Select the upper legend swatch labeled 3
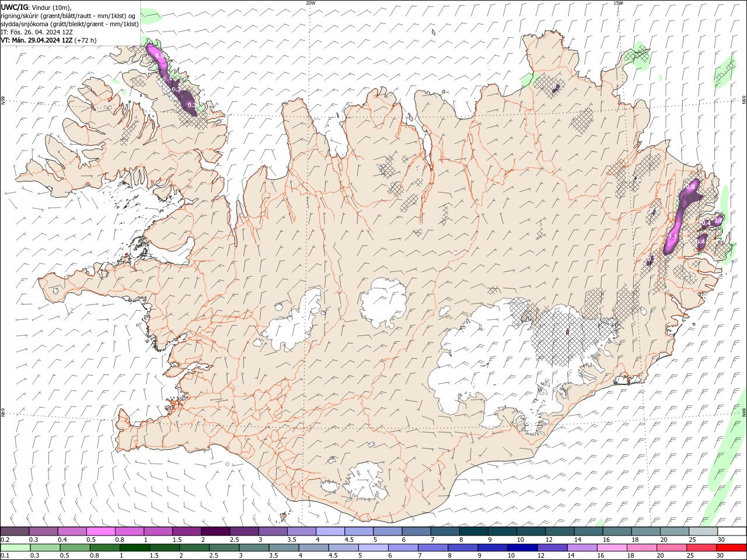Screen dimensions: 747x560 [x=273, y=531]
